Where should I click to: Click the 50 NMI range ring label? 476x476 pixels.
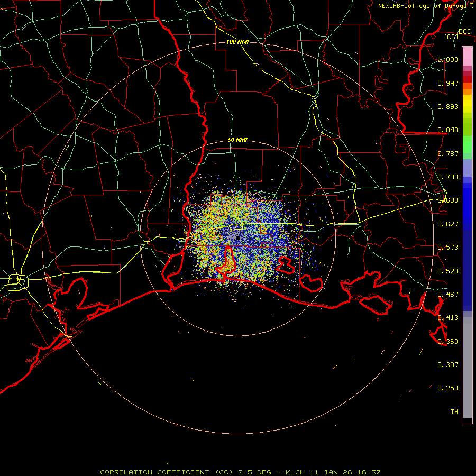(x=237, y=140)
